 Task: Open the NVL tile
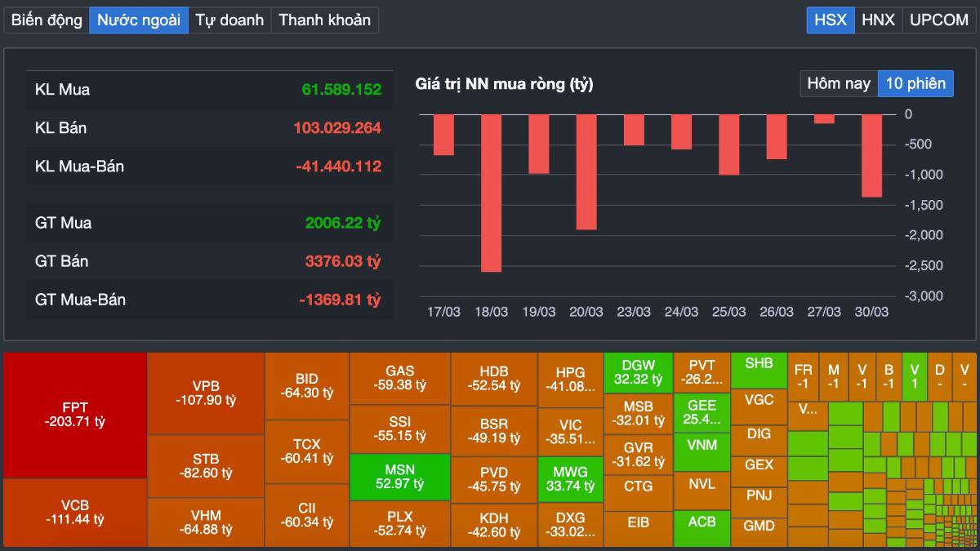coord(702,491)
